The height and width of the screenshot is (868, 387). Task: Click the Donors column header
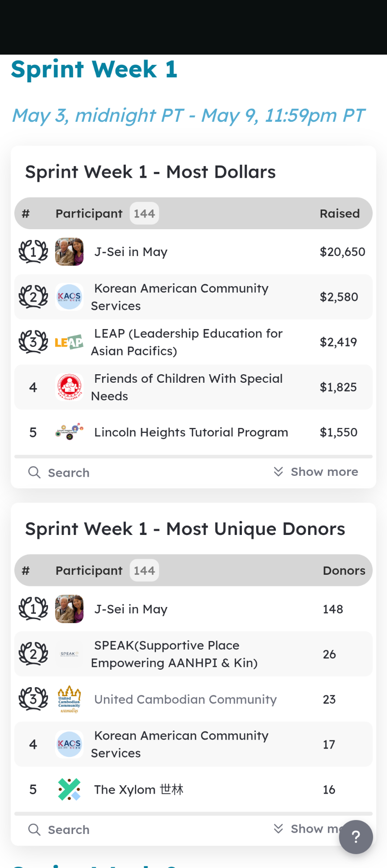pos(344,570)
